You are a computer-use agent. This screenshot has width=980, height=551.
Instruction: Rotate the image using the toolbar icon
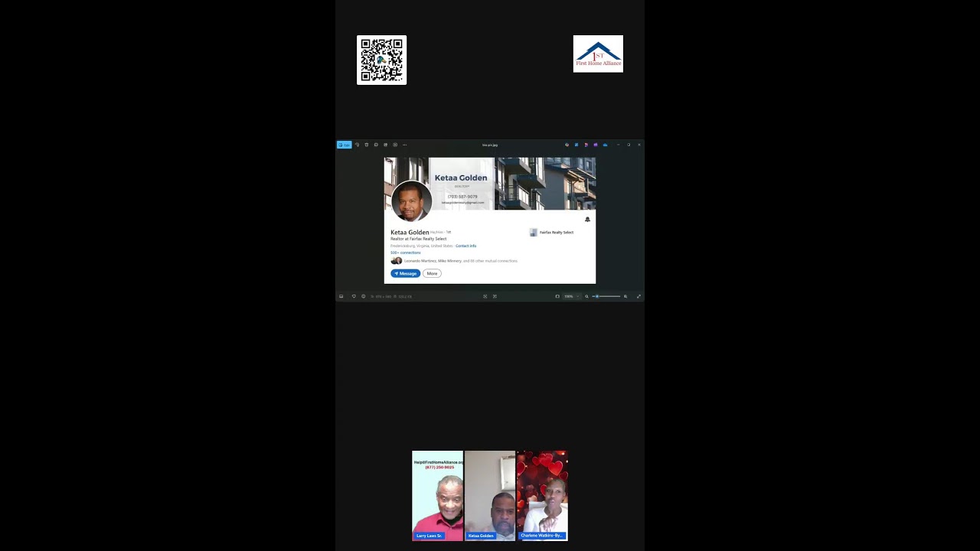[x=357, y=145]
